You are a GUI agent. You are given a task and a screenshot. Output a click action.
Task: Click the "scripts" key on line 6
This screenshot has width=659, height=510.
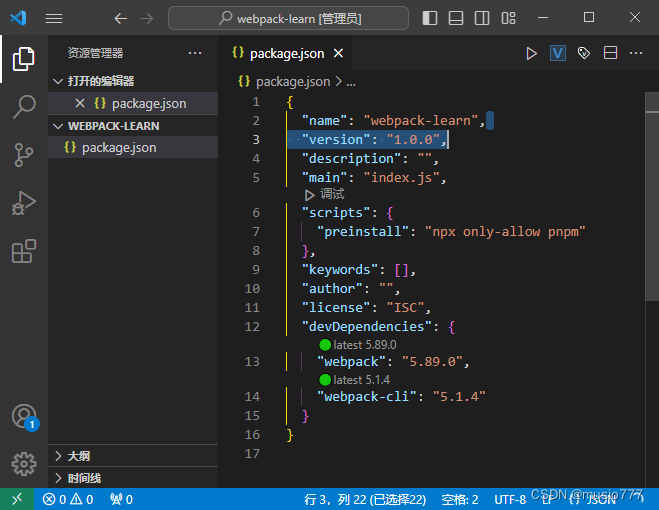[336, 213]
